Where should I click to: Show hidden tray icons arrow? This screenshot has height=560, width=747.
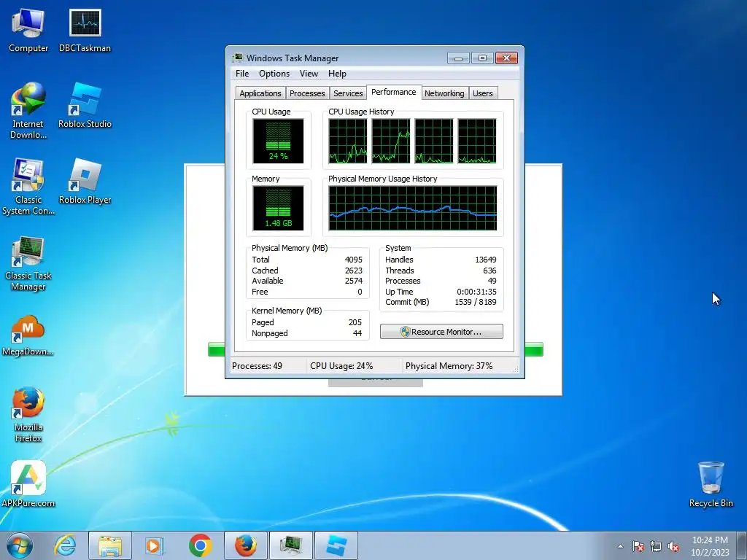620,546
